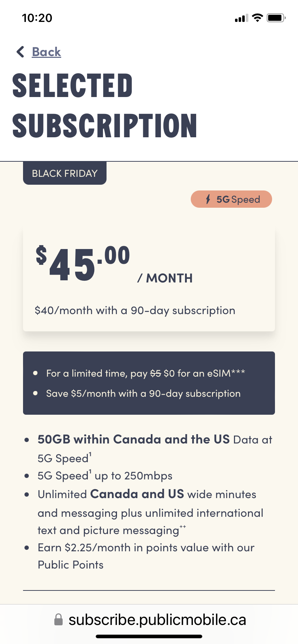Screen dimensions: 298x644
Task: Open the Back link
Action: click(46, 52)
